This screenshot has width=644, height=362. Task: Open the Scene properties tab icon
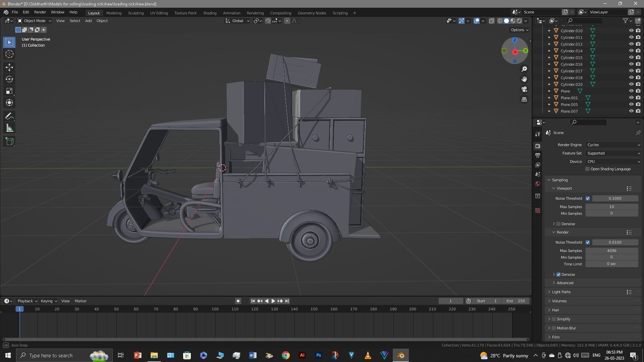click(538, 174)
